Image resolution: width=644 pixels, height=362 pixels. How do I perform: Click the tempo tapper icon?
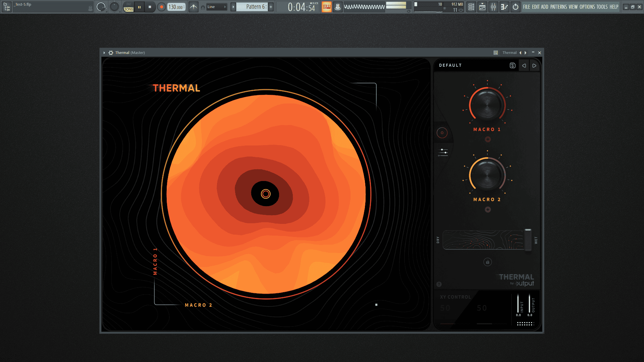(x=338, y=7)
